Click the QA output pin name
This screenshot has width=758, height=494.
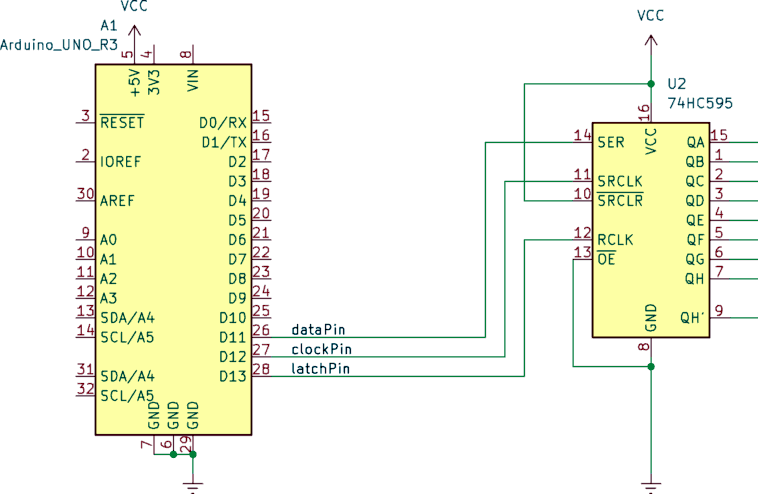[x=695, y=142]
